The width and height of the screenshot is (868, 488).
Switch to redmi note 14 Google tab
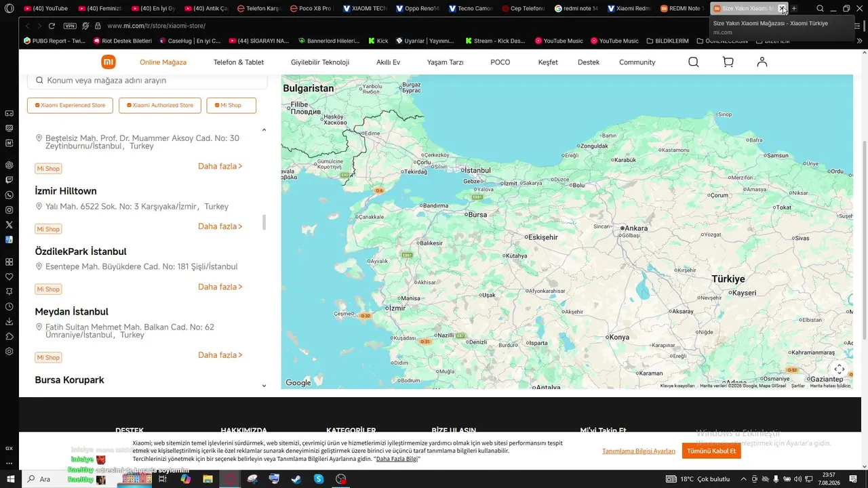(576, 9)
